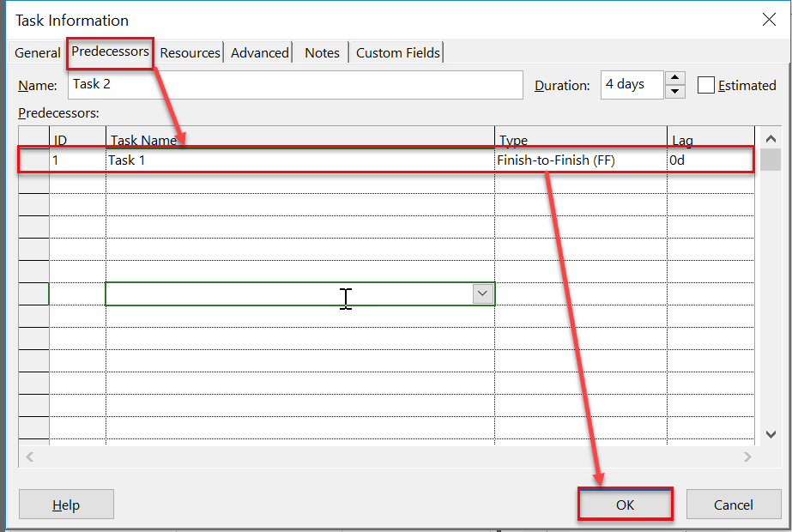792x532 pixels.
Task: Enable the Estimated checkbox
Action: pos(706,86)
